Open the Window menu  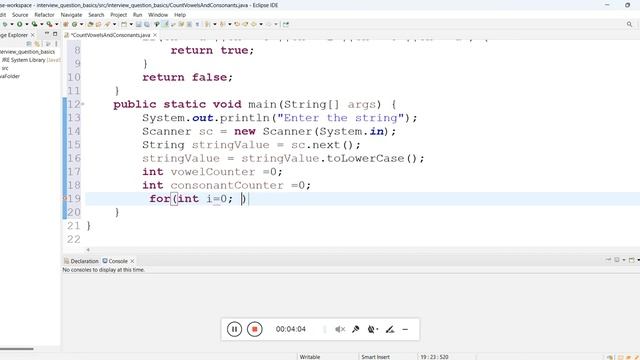tap(158, 15)
